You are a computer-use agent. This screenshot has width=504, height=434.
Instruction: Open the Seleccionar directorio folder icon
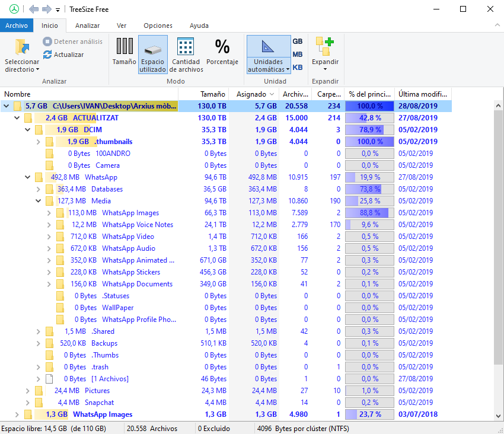[22, 47]
